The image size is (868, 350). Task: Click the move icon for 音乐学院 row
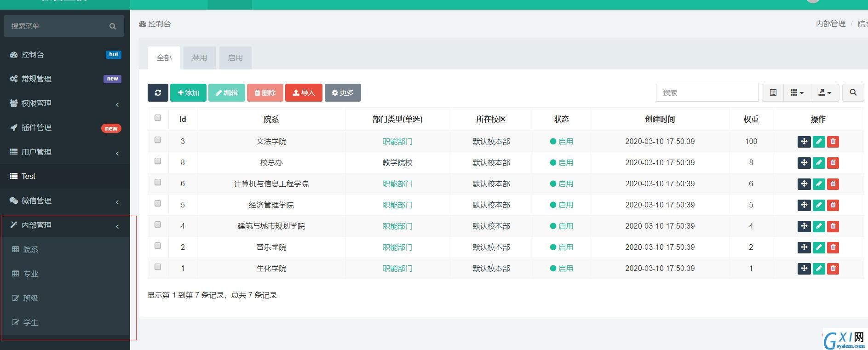804,247
